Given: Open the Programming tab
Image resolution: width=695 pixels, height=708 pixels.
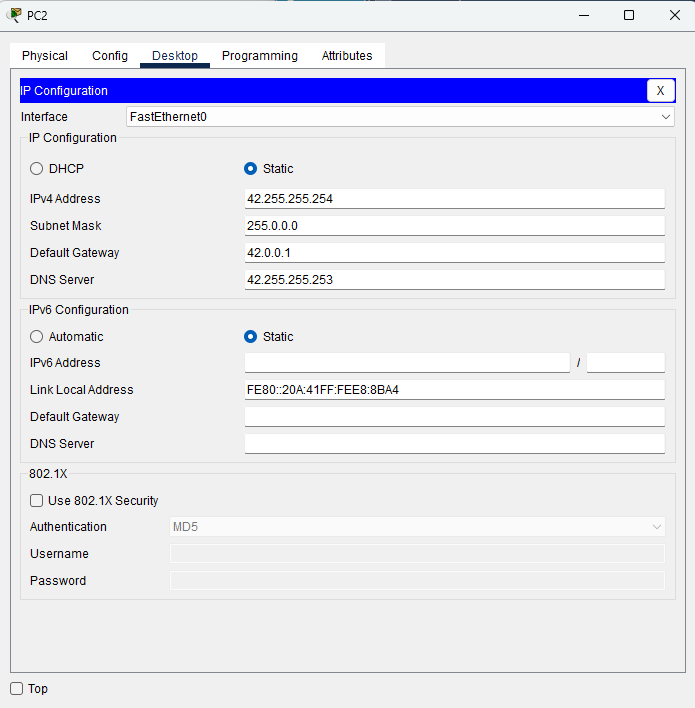Looking at the screenshot, I should coord(260,56).
